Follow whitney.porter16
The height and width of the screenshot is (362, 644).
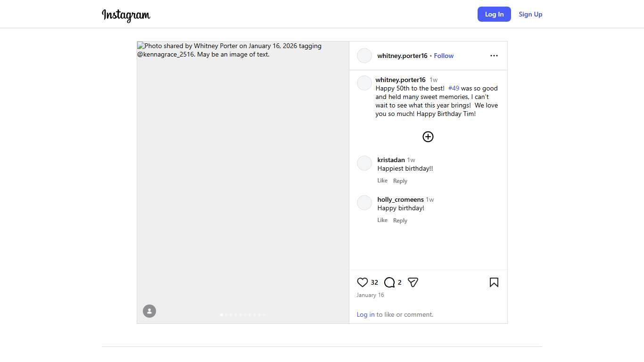[x=444, y=56]
